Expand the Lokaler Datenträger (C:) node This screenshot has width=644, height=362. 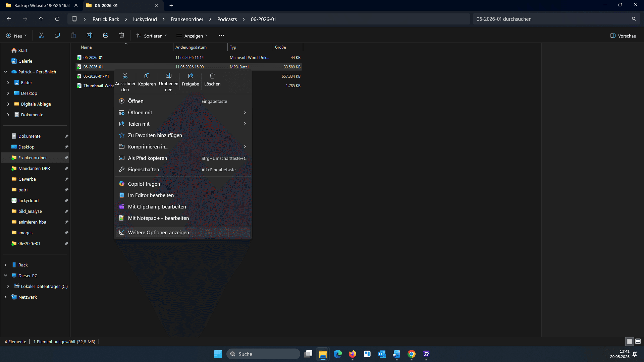click(8, 286)
